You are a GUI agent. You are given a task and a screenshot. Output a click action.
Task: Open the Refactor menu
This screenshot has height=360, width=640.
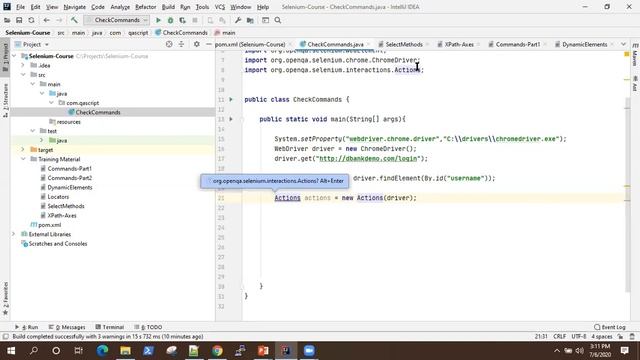(146, 7)
